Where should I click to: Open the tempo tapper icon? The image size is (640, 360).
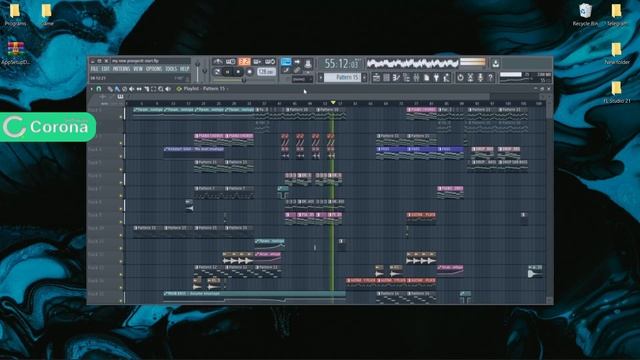pos(446,78)
